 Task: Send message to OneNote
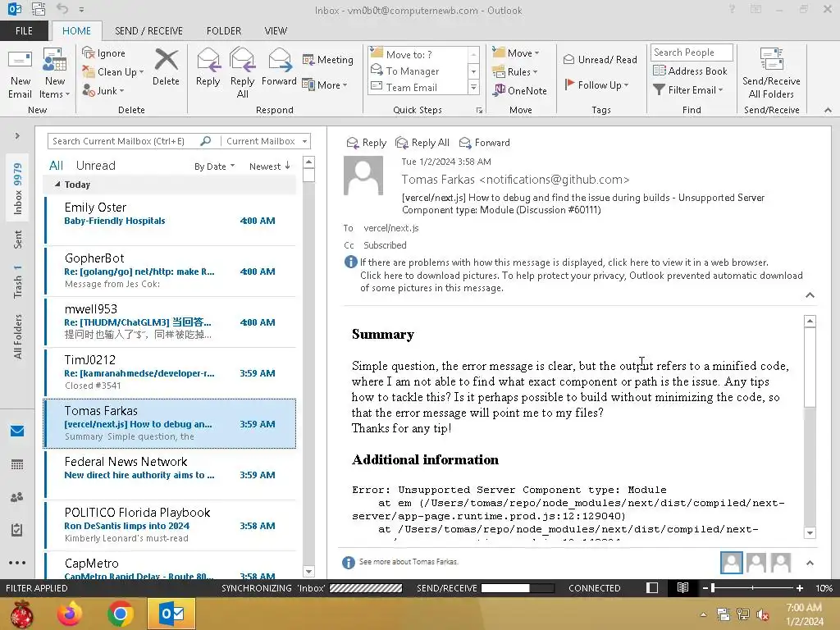tap(519, 90)
